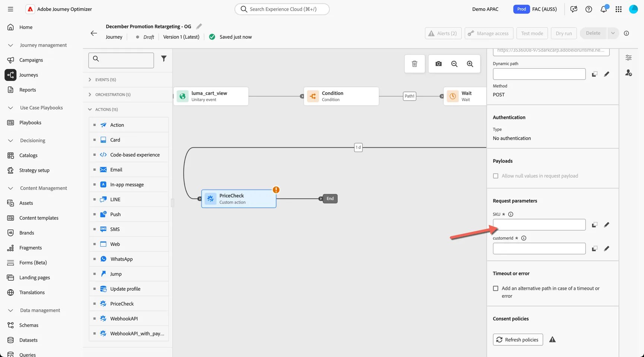The height and width of the screenshot is (357, 644).
Task: Open journey properties sliders icon
Action: pos(629,58)
